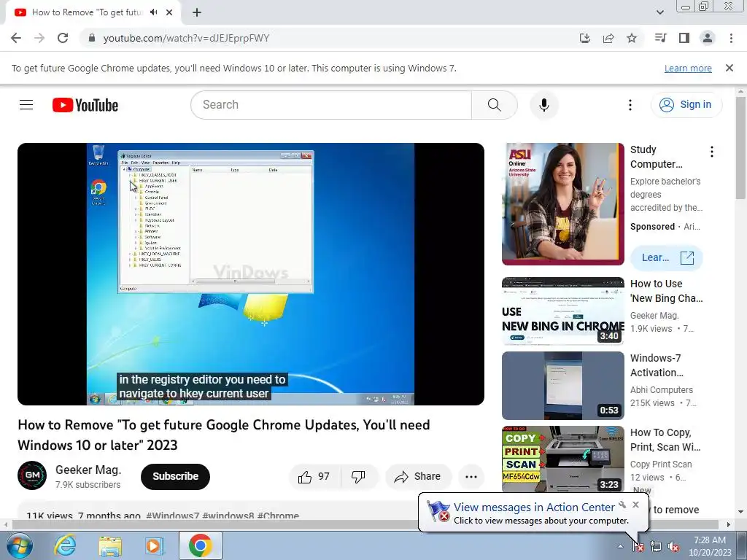
Task: Open the Copy Print Scan video thumbnail
Action: [562, 459]
